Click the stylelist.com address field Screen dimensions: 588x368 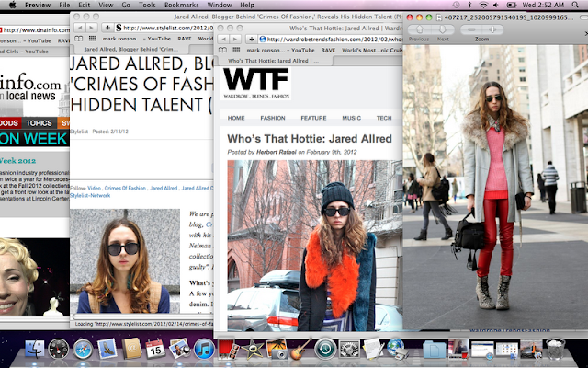pos(164,28)
